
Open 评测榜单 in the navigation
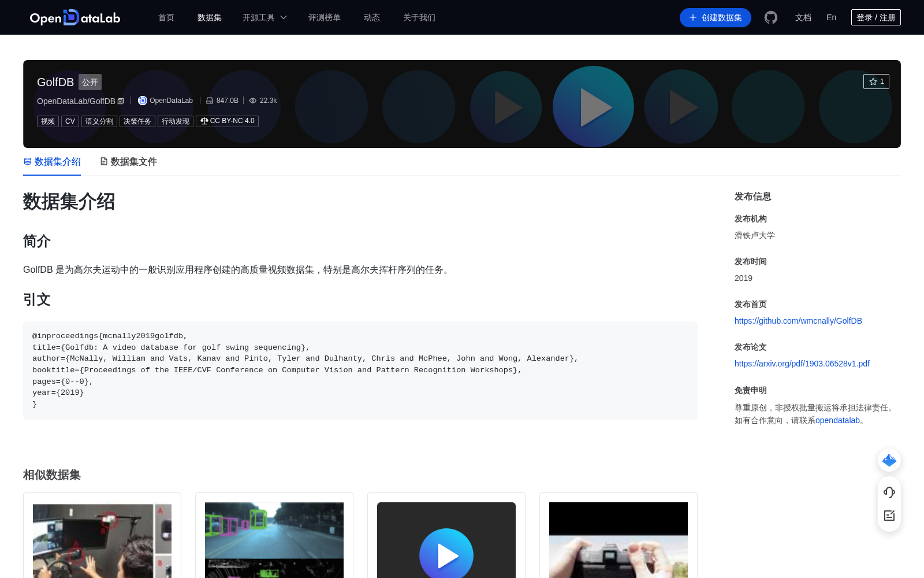coord(325,17)
